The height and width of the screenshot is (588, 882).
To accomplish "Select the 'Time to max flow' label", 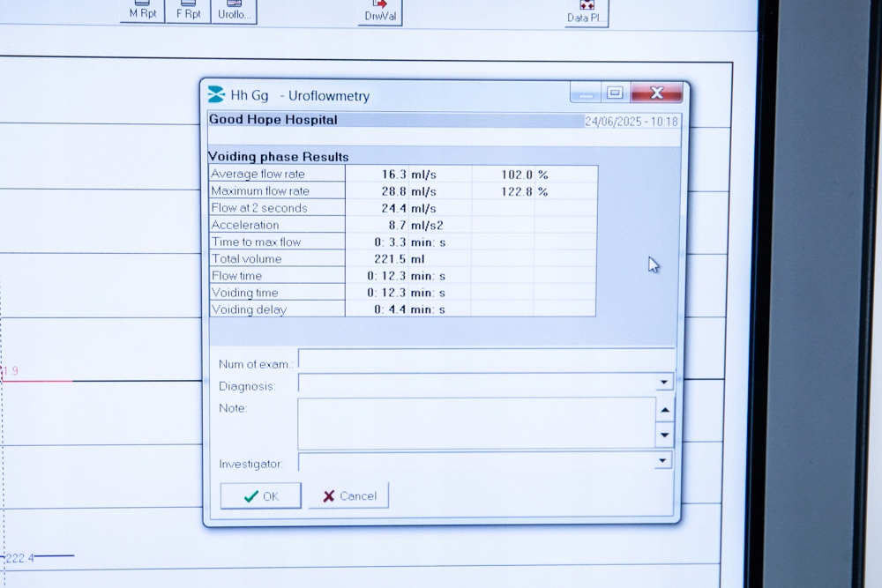I will coord(277,242).
